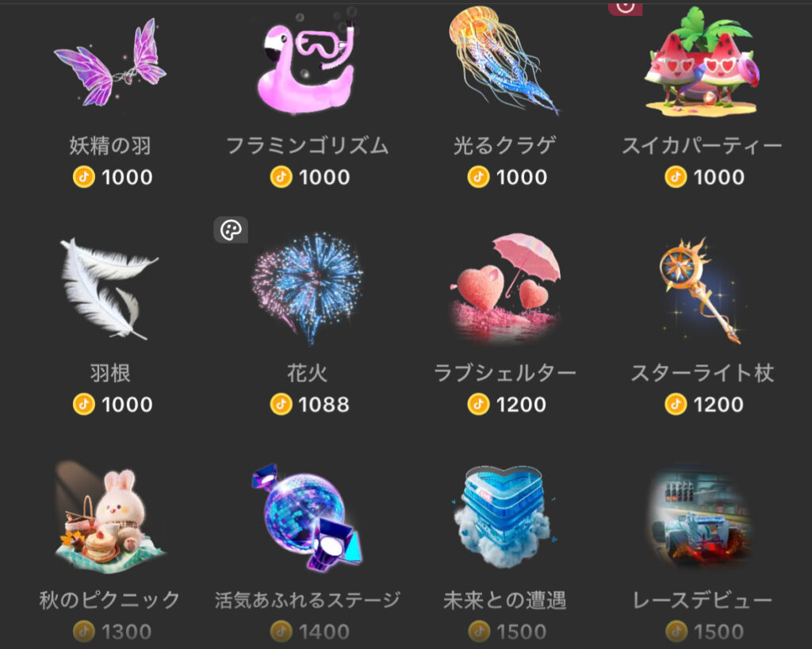Screen dimensions: 812x649
Task: Click the フラミンゴリズム name label
Action: click(x=308, y=145)
